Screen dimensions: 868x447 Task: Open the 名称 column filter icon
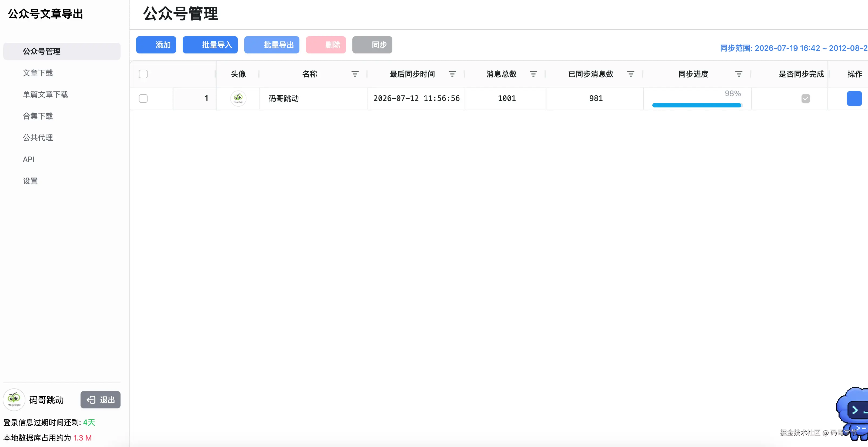coord(355,74)
